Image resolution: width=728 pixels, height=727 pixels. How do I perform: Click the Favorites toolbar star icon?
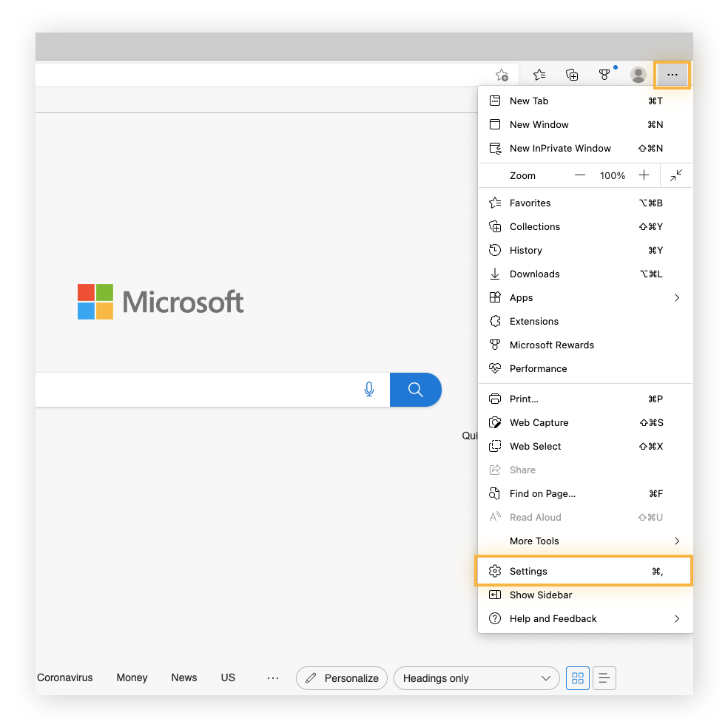tap(539, 75)
